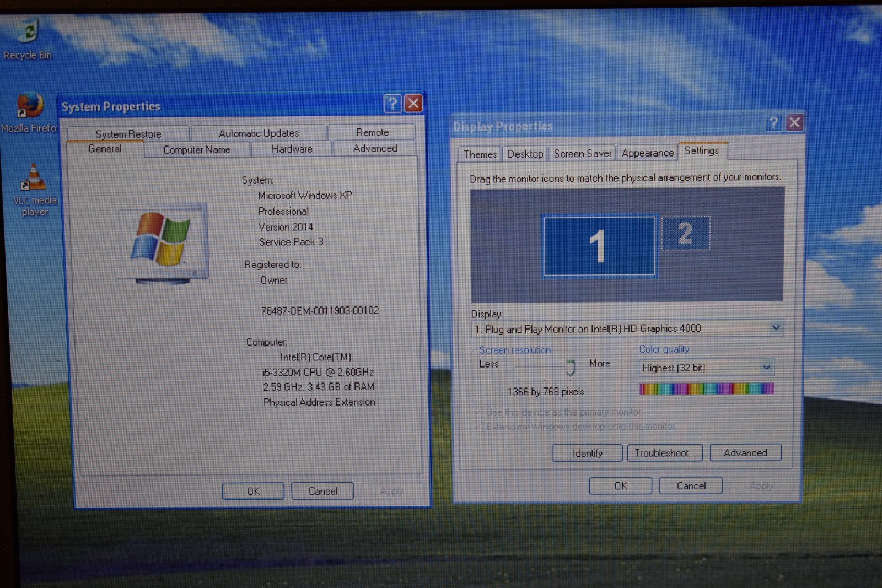The width and height of the screenshot is (882, 588).
Task: Click OK in System Properties
Action: click(253, 491)
